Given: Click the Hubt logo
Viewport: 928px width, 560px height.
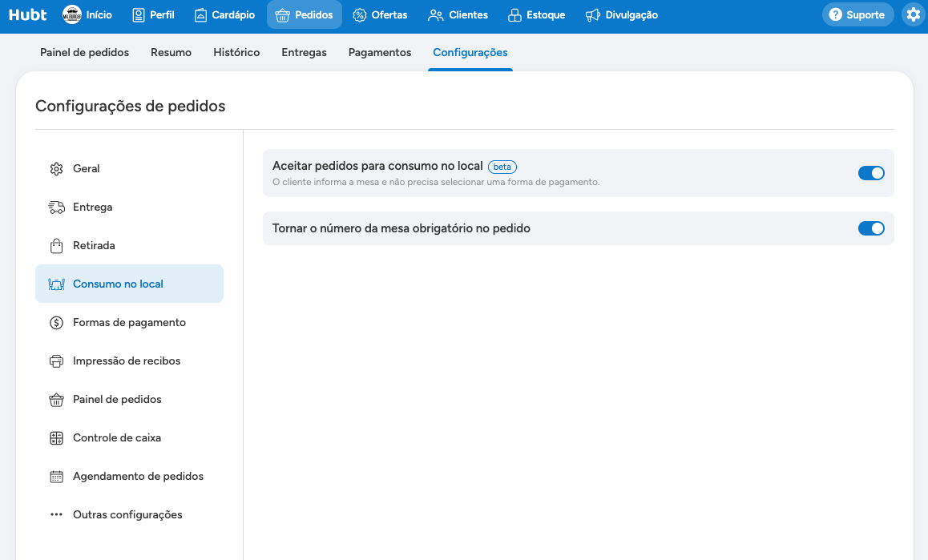Looking at the screenshot, I should point(27,14).
